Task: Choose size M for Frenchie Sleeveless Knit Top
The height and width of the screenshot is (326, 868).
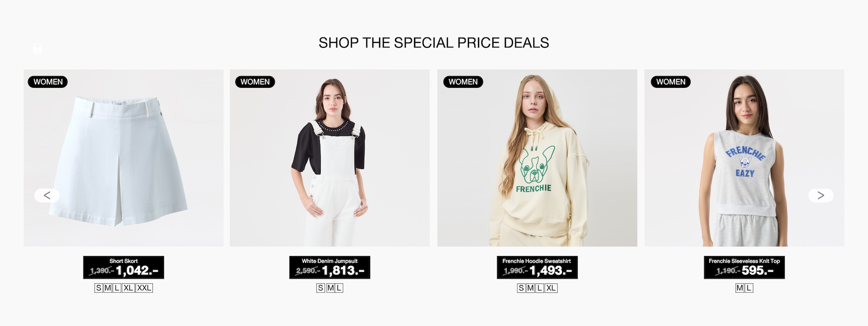Action: pos(740,288)
